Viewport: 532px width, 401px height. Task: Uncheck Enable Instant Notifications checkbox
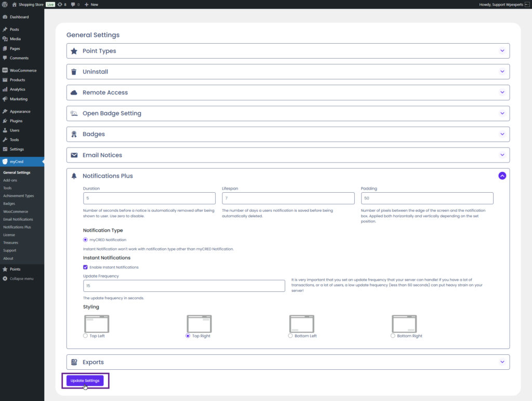(x=86, y=267)
